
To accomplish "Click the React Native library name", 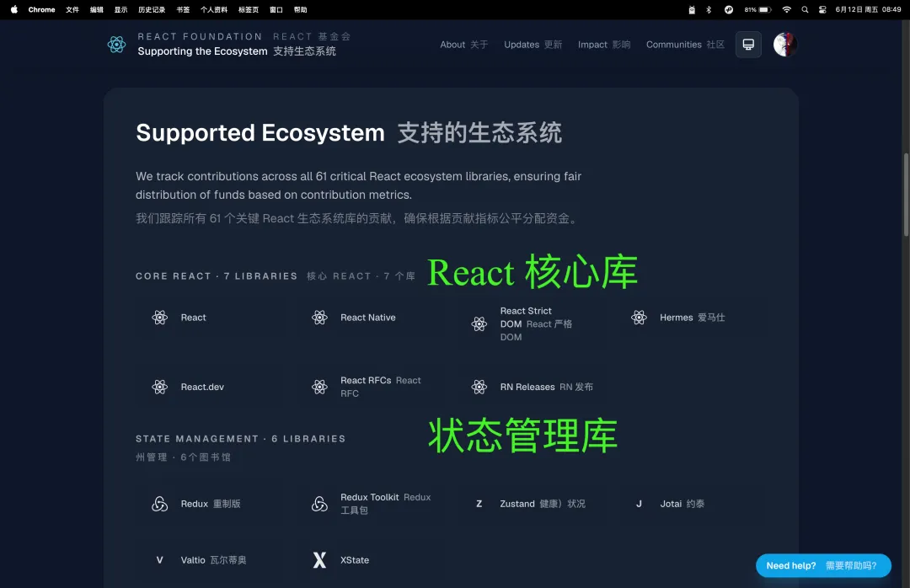I will 368,318.
